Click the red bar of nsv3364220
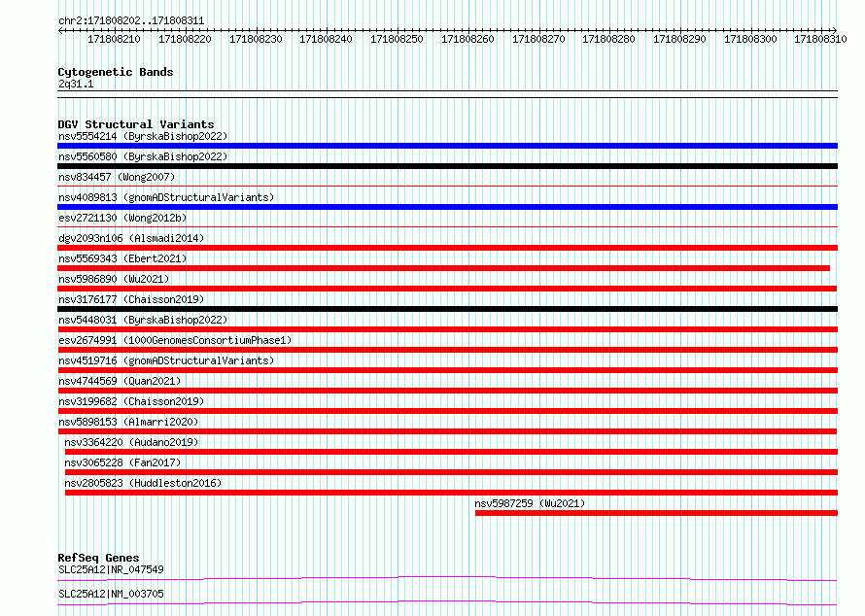The image size is (865, 616). 451,452
